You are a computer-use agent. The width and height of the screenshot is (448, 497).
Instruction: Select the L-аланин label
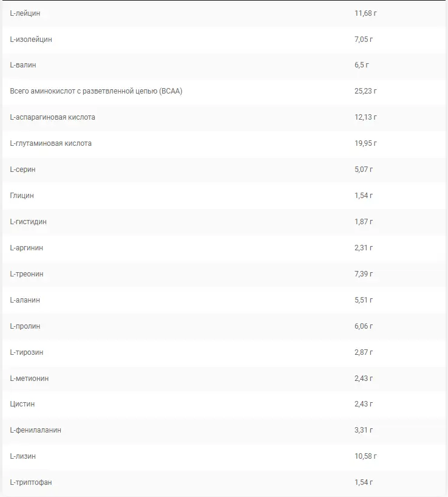(25, 300)
